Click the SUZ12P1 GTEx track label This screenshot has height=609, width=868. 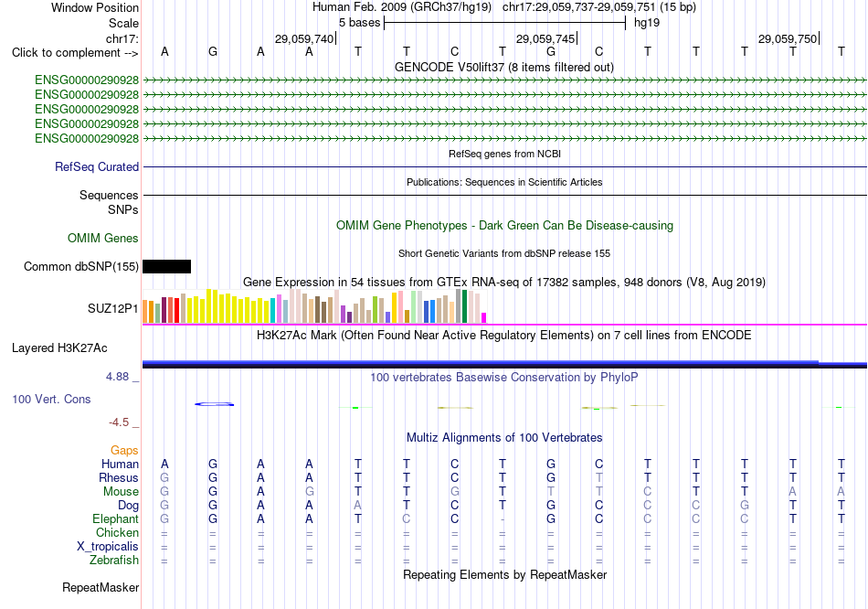(112, 309)
